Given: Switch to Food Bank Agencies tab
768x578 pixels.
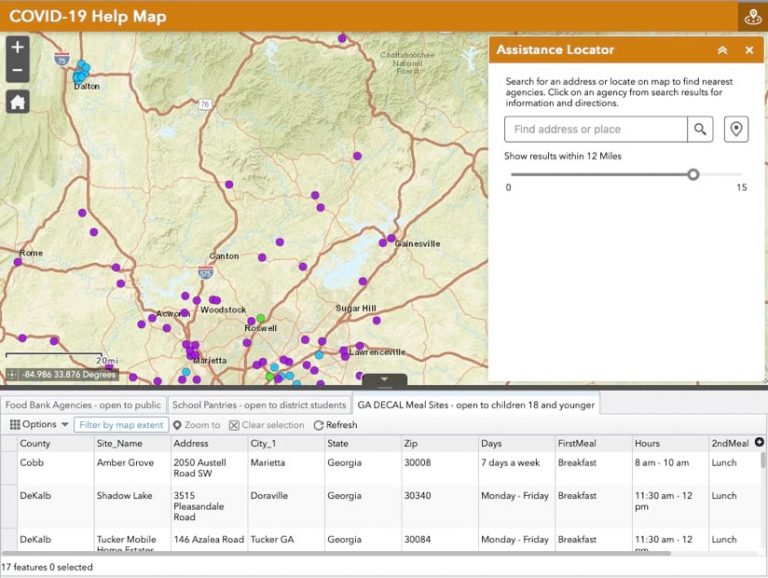Looking at the screenshot, I should (x=83, y=405).
